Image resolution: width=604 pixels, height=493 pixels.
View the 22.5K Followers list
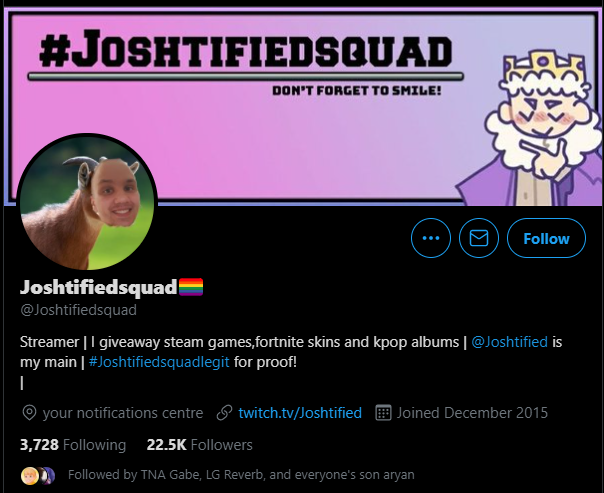point(200,445)
